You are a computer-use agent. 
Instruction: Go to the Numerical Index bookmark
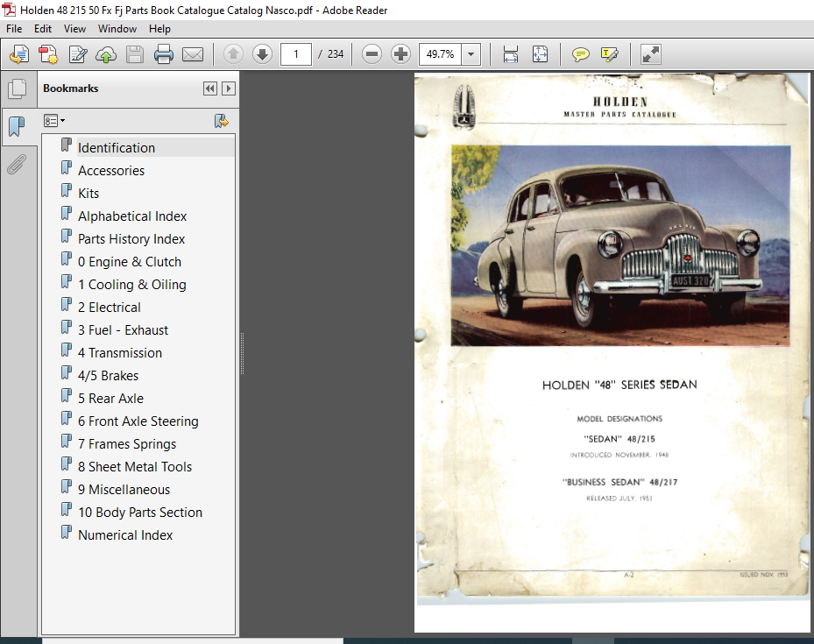pyautogui.click(x=125, y=536)
